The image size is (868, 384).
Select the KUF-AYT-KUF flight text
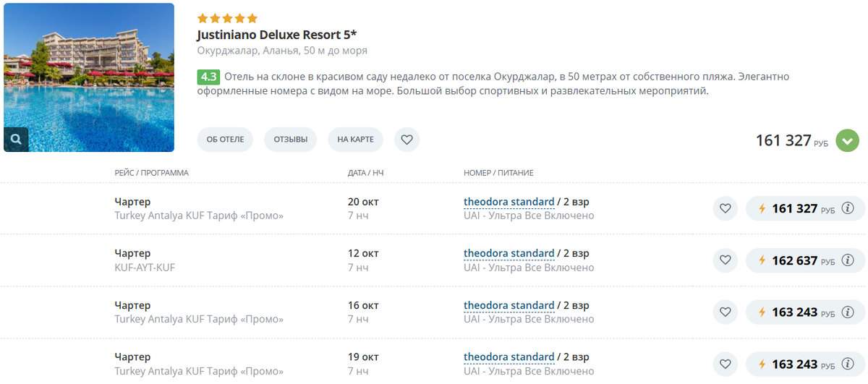pos(145,268)
